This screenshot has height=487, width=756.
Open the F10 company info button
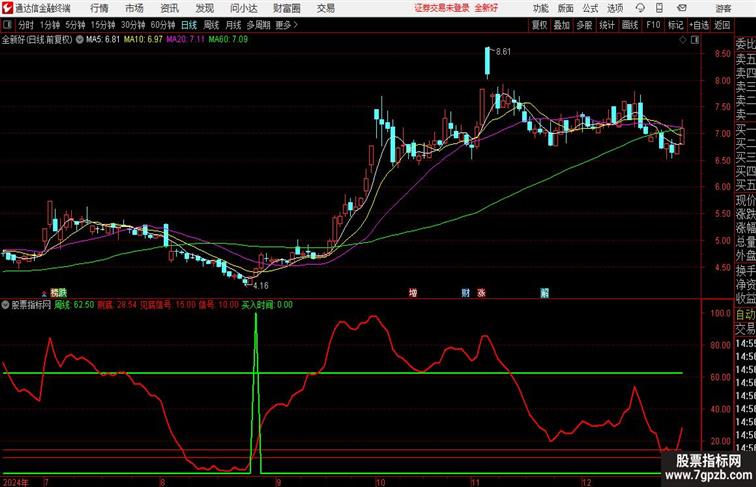click(x=653, y=25)
